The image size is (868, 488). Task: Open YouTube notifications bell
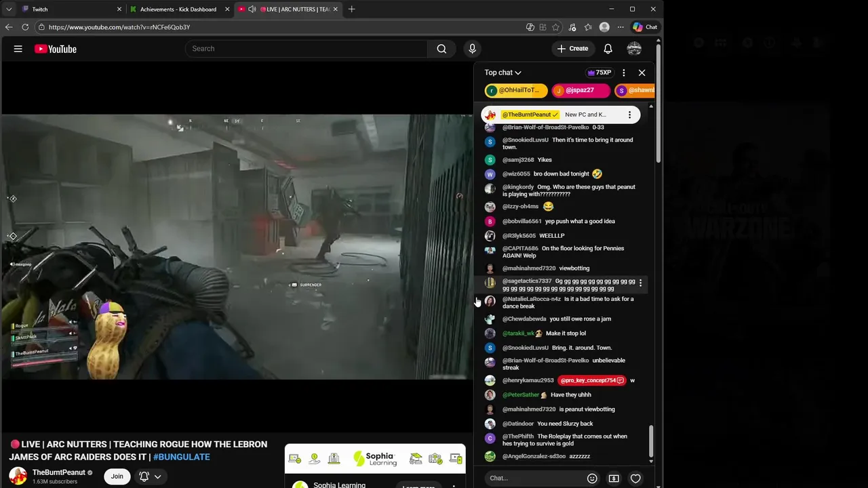click(x=608, y=49)
